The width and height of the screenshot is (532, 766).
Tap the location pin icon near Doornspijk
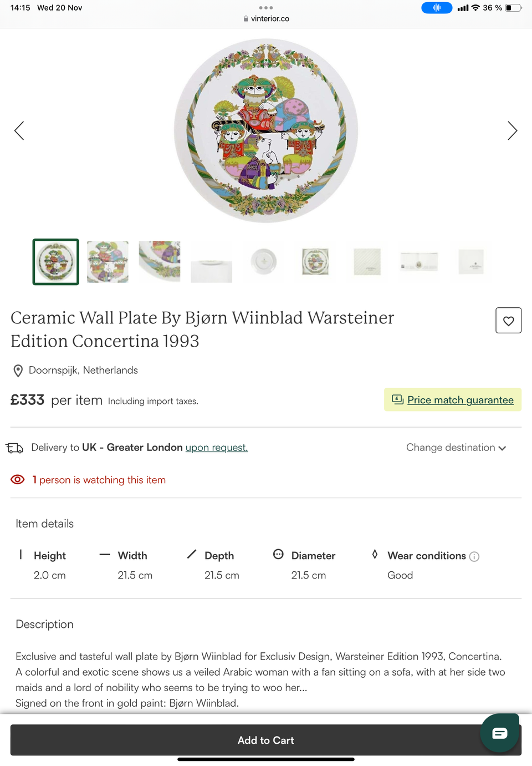coord(18,371)
